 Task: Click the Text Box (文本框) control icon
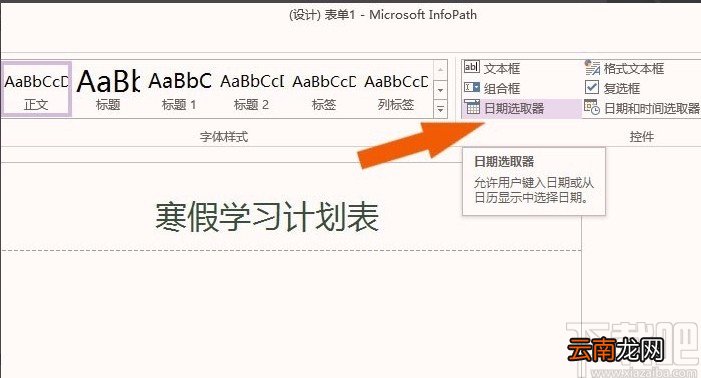point(472,67)
